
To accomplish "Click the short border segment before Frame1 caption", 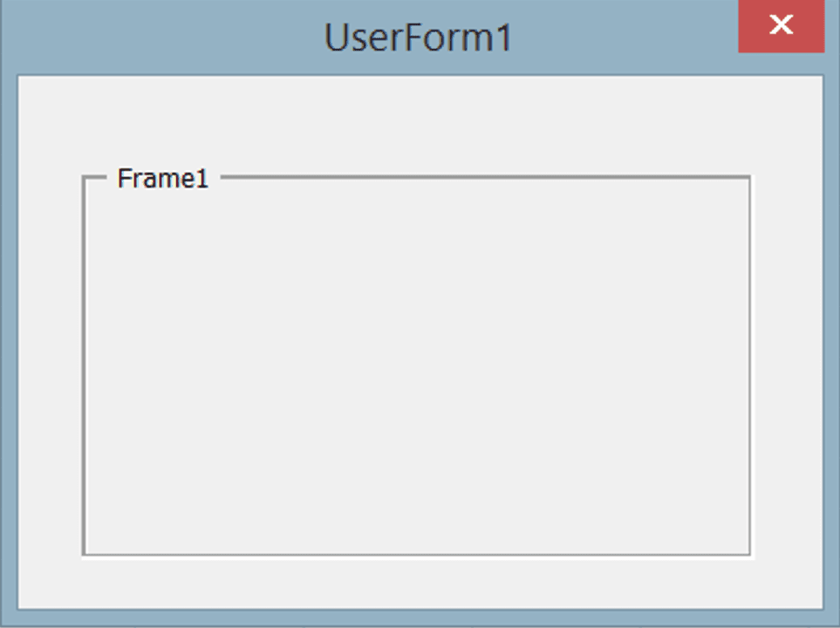I will pos(95,177).
